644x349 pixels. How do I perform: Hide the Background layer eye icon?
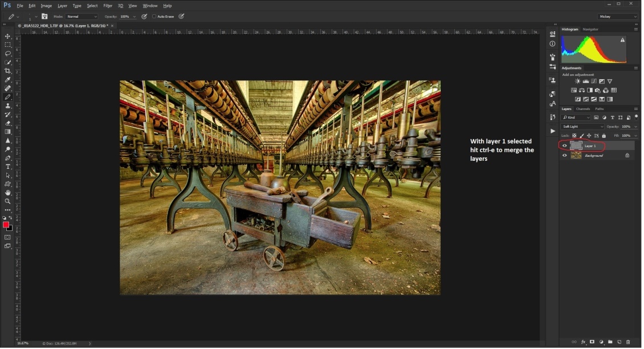pyautogui.click(x=564, y=155)
